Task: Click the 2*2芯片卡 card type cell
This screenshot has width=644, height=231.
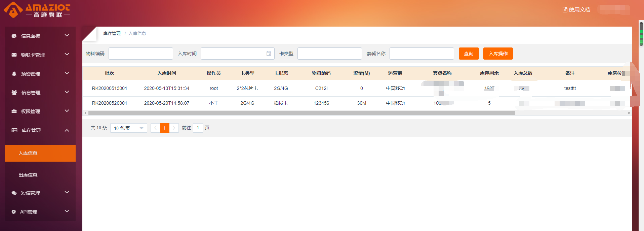Action: tap(247, 88)
